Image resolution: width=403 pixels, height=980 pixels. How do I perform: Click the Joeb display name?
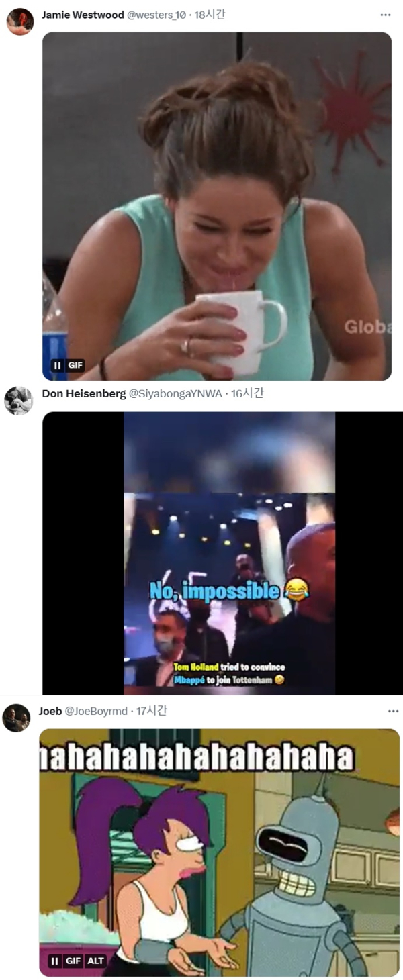[50, 711]
